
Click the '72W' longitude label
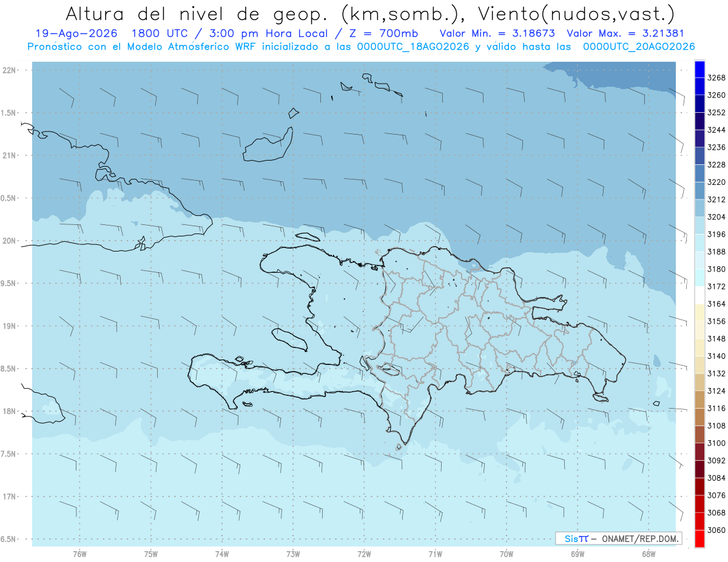click(365, 554)
